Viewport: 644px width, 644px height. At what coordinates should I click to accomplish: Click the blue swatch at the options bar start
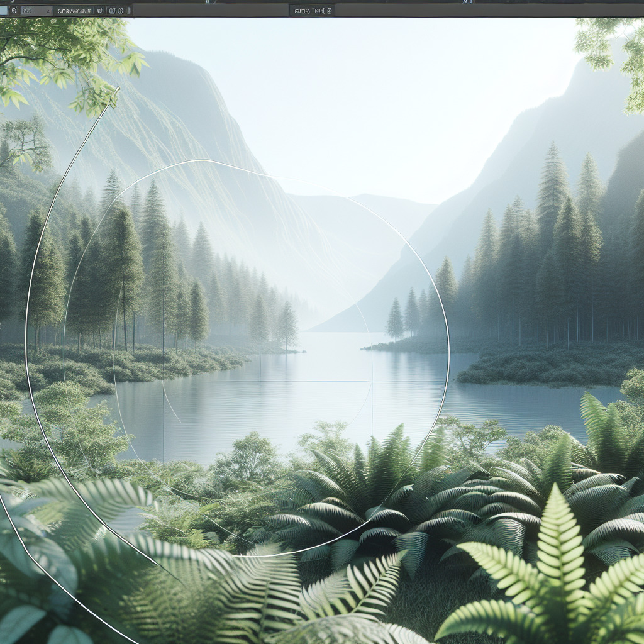(x=3, y=11)
